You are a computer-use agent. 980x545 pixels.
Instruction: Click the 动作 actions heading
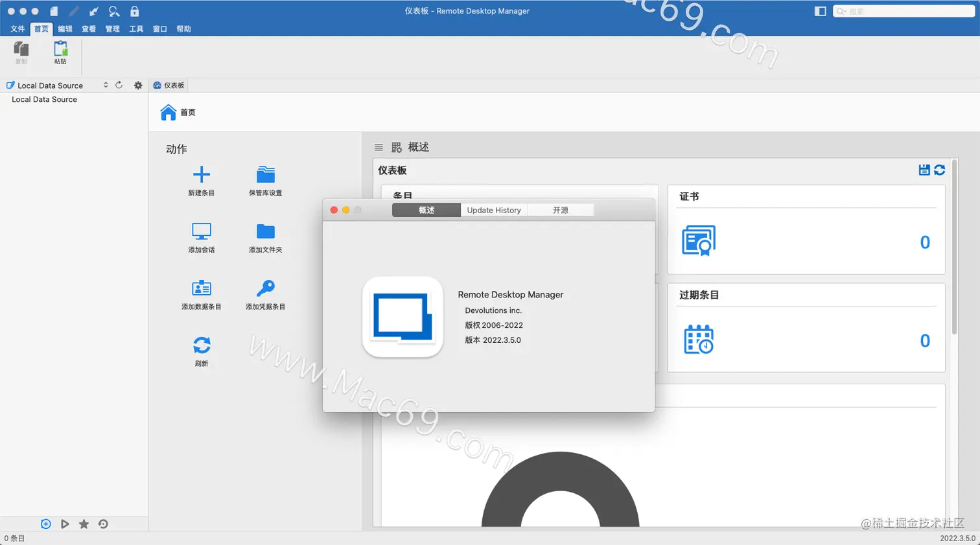tap(176, 149)
